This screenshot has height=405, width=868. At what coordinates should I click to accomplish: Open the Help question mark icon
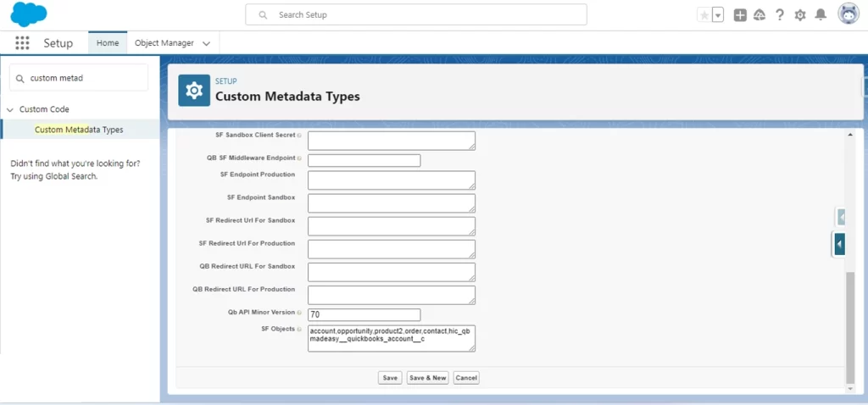click(x=780, y=15)
